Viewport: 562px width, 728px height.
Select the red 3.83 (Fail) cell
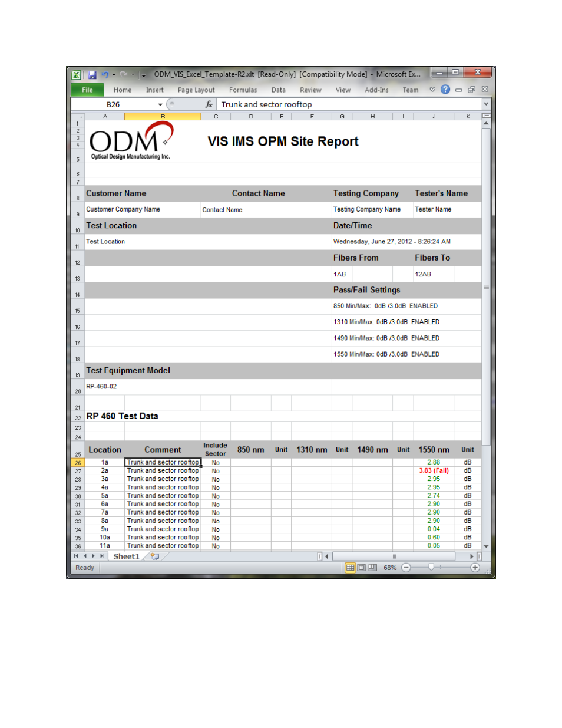click(x=434, y=471)
